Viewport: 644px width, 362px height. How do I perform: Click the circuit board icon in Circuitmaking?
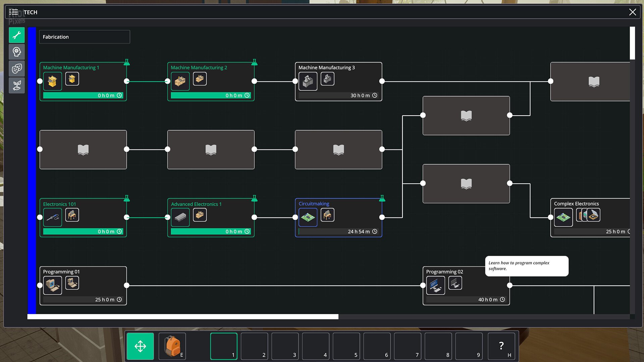click(x=308, y=217)
